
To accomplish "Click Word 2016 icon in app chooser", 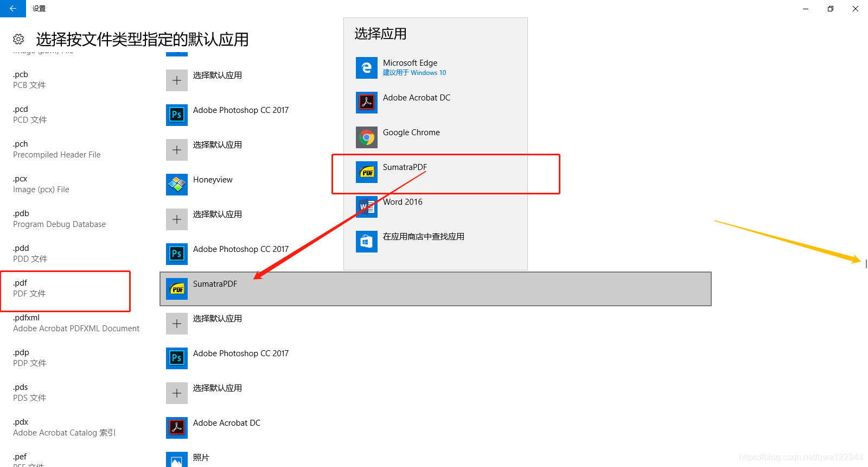I will (x=367, y=207).
